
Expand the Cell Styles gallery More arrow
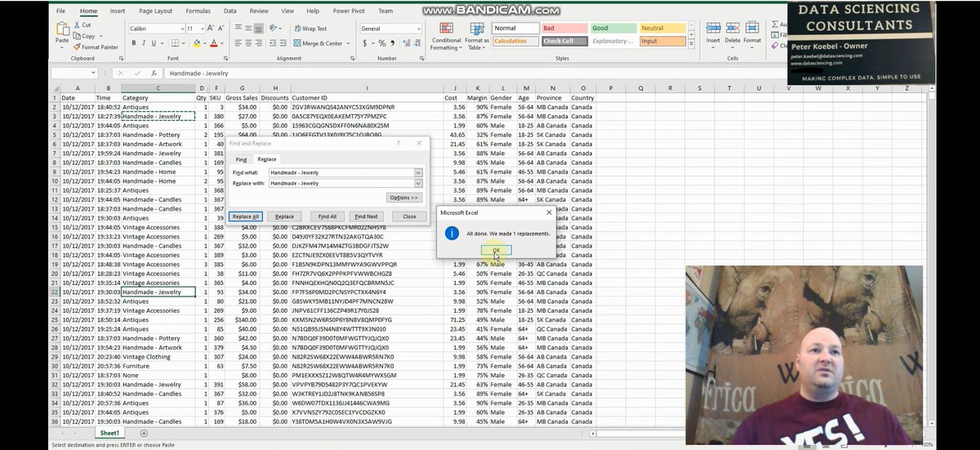click(693, 42)
